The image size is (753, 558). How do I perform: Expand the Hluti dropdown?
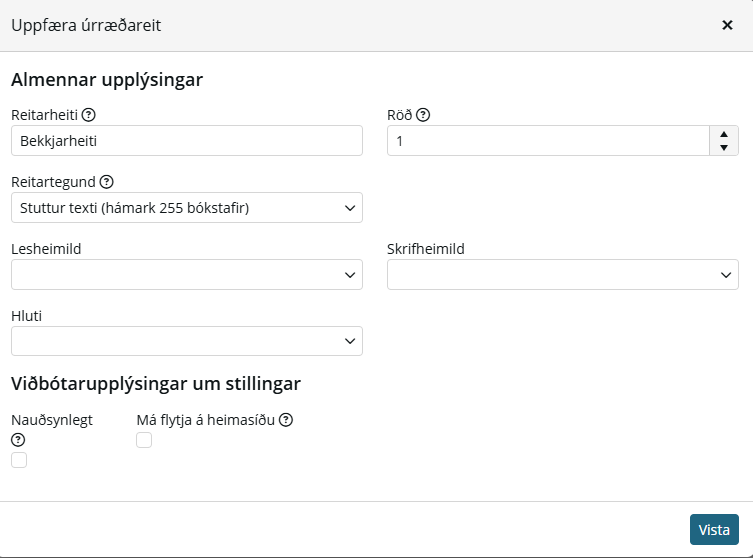(x=187, y=341)
